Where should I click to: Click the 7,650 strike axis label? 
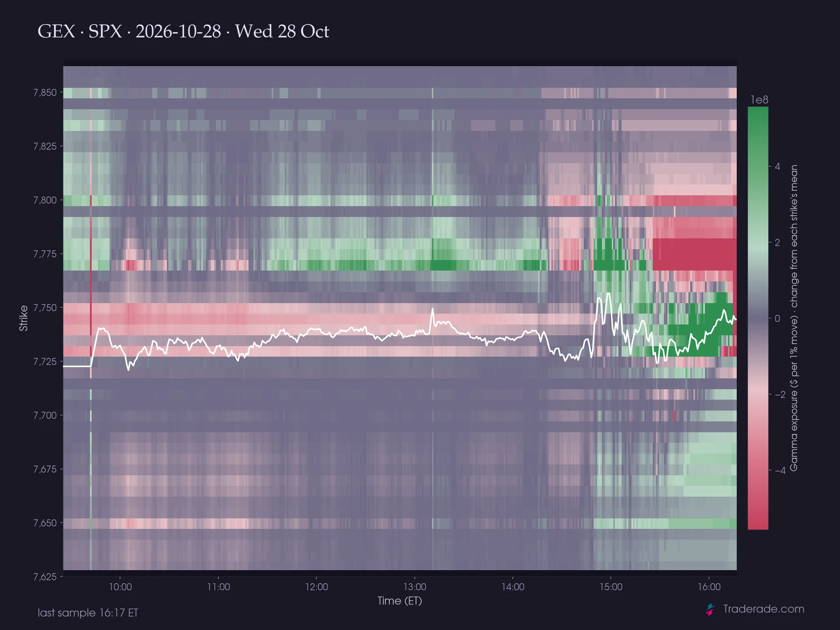click(45, 523)
